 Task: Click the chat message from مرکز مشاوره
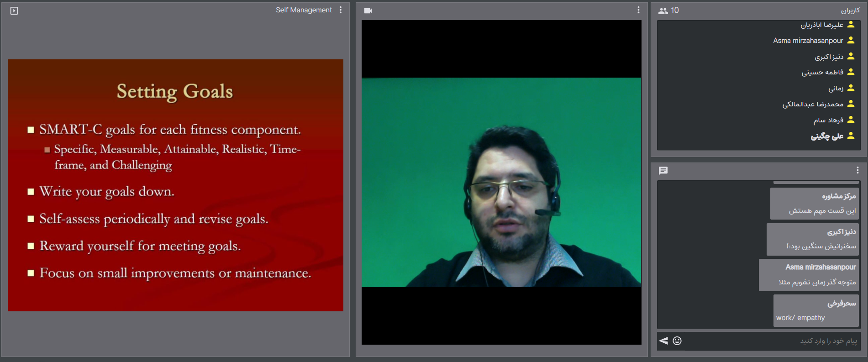[815, 204]
